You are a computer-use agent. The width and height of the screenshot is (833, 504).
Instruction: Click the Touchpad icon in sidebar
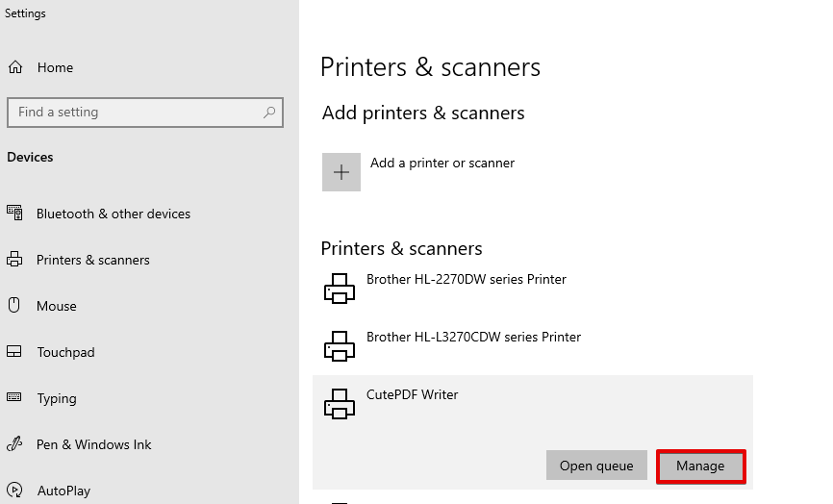pos(14,352)
